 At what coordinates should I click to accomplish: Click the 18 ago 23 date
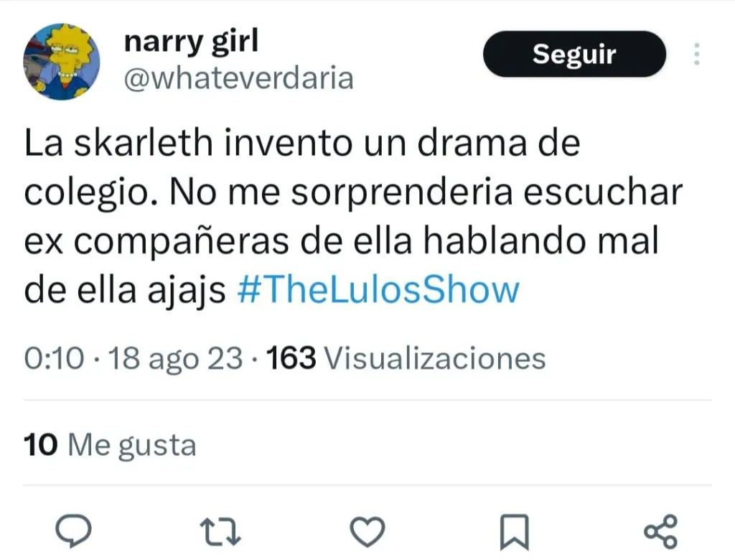[x=176, y=359]
